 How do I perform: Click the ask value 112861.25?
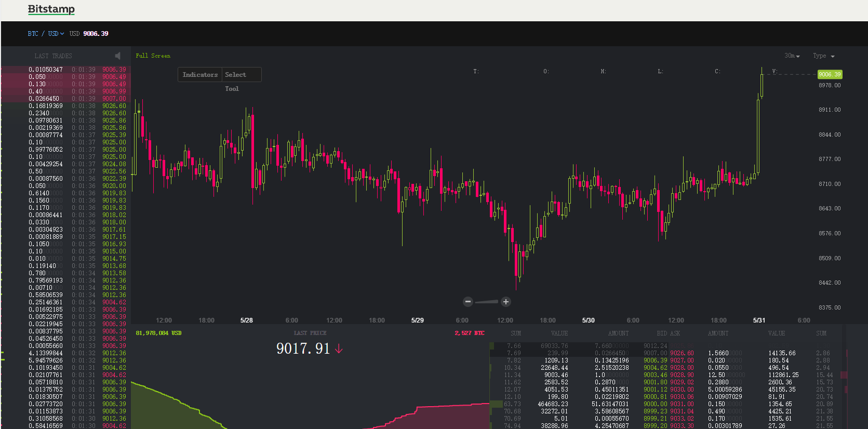point(784,375)
